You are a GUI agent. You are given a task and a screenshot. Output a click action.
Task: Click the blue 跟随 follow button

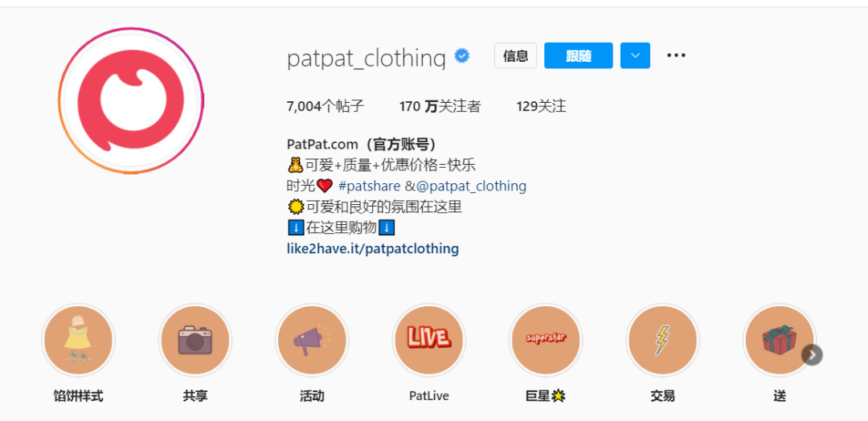pyautogui.click(x=579, y=55)
